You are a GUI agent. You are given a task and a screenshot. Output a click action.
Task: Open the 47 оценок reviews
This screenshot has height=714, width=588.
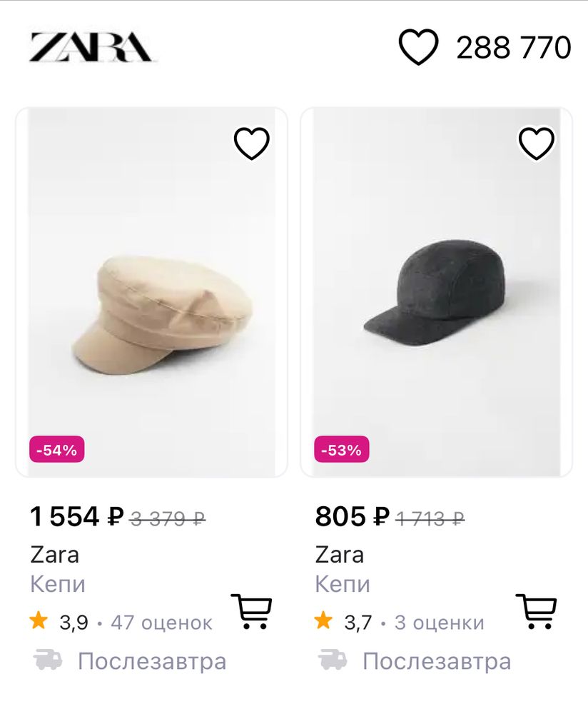(x=161, y=623)
